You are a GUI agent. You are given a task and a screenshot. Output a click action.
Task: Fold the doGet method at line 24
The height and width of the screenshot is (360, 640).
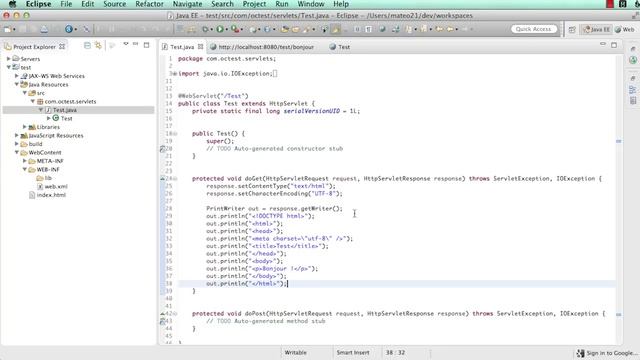pyautogui.click(x=175, y=179)
